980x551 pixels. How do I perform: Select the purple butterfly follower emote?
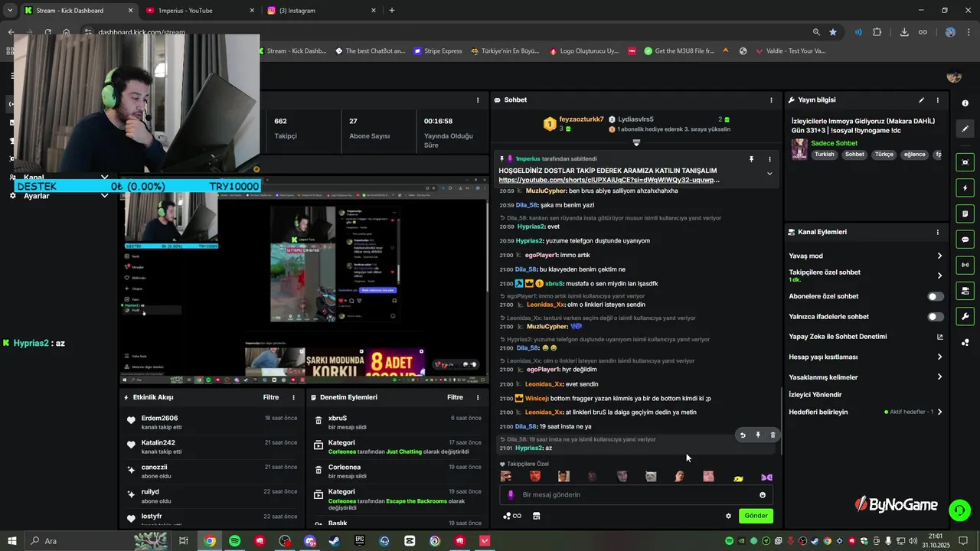tap(766, 478)
